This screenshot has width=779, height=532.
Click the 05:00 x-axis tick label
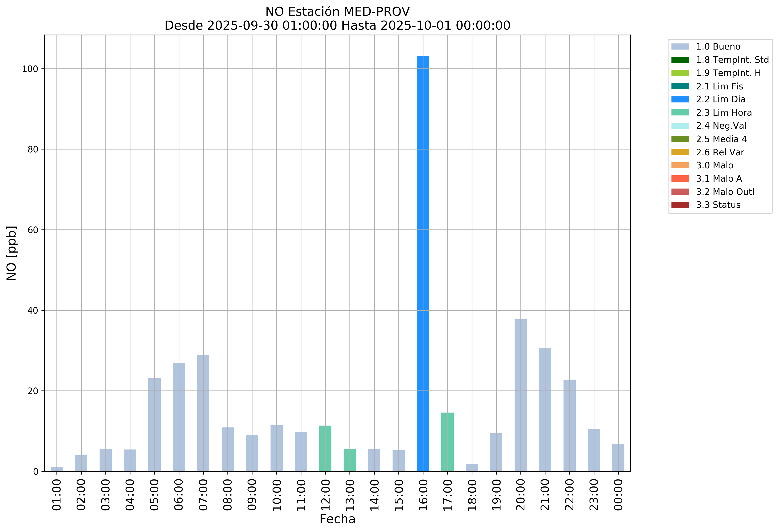tap(155, 494)
